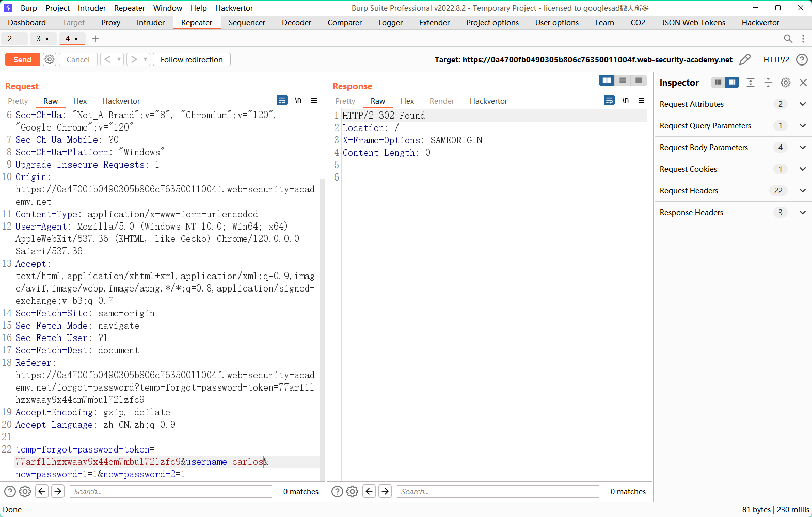Go to the next request with the right arrow
This screenshot has height=517, width=812.
pos(134,59)
